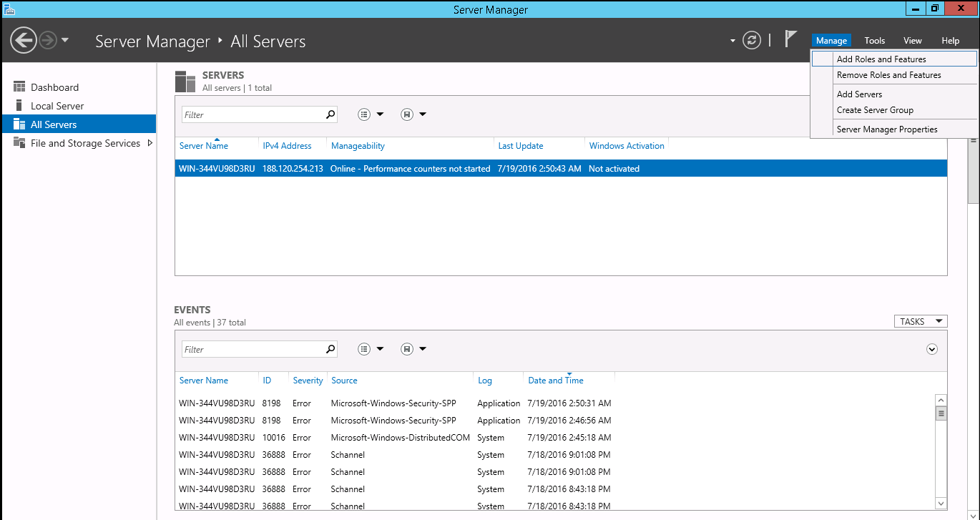Click the Server Manager title bar icon
This screenshot has height=520, width=980.
[x=8, y=9]
